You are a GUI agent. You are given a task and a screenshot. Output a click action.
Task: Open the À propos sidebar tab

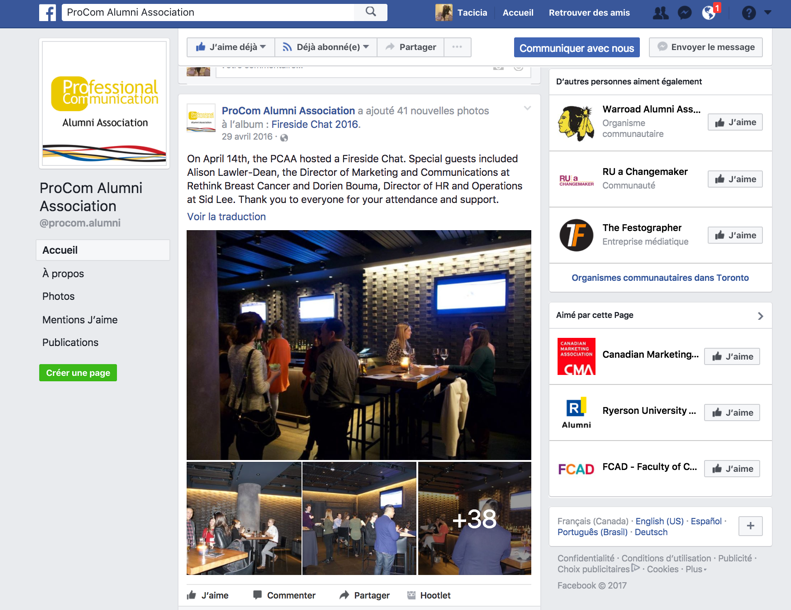[x=63, y=273]
